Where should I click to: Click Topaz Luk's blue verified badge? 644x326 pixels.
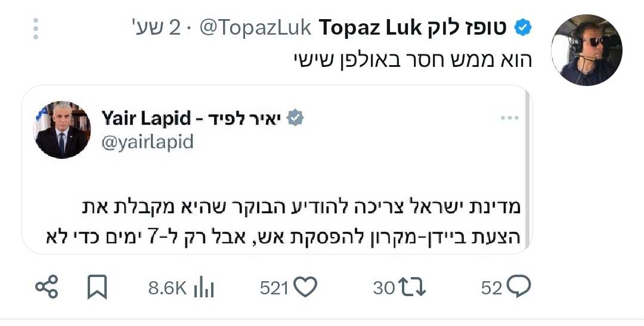coord(523,27)
